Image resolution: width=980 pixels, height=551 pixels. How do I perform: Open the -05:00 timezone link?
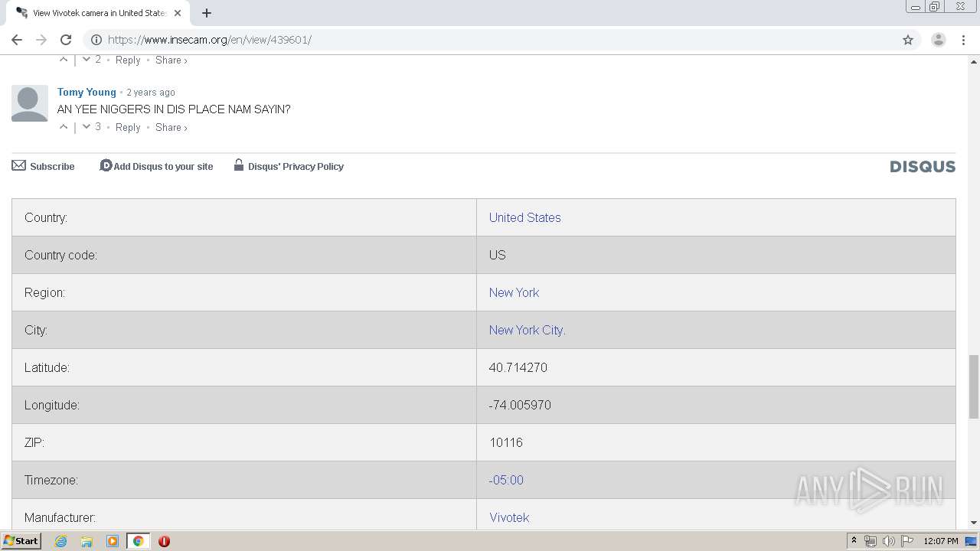[506, 480]
